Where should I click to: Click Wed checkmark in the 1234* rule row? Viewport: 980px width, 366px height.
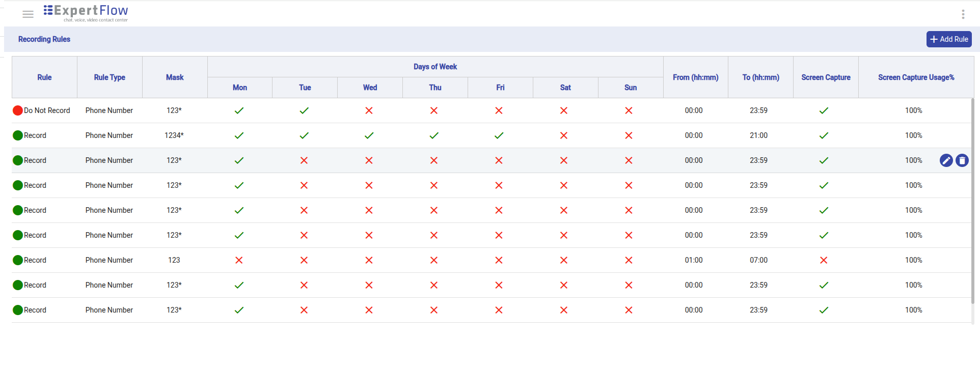coord(369,135)
